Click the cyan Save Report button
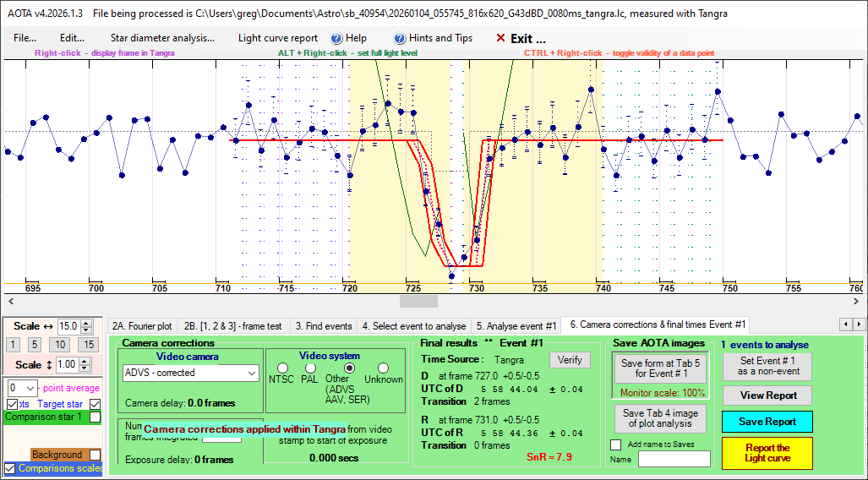Screen dimensions: 868x480 [767, 421]
